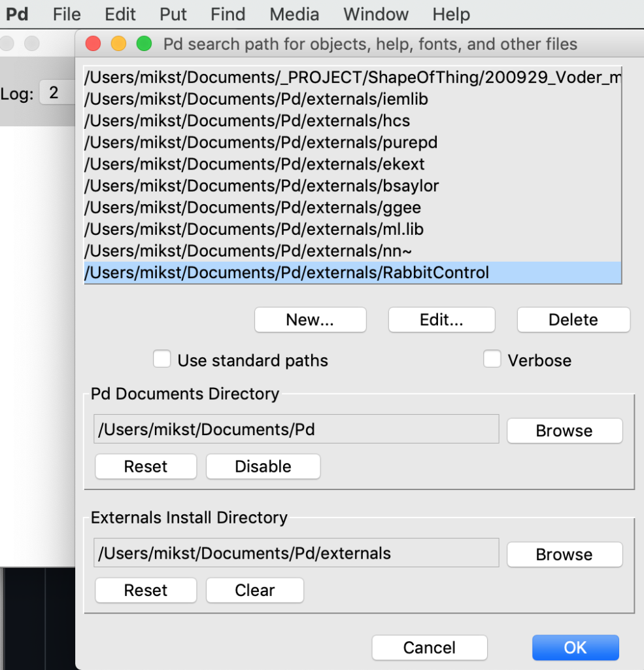
Task: Select the highlighted externals/RabbitControl path
Action: 353,273
